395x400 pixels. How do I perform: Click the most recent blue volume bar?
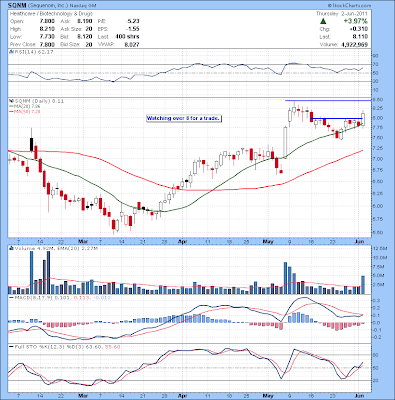click(x=363, y=284)
